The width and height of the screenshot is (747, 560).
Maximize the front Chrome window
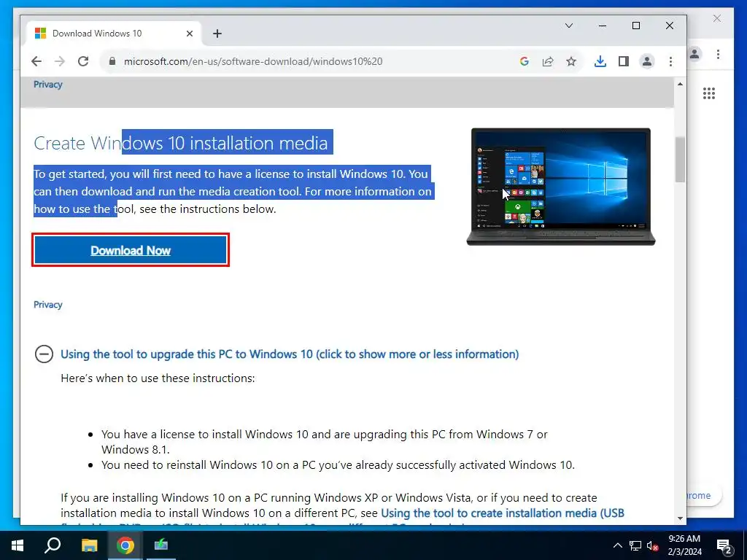(636, 26)
